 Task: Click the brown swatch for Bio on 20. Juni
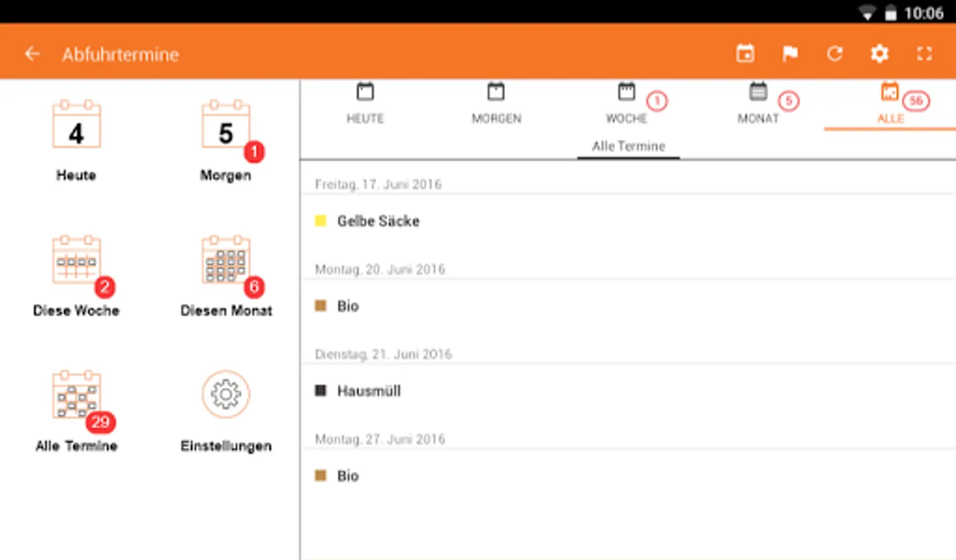pos(321,306)
